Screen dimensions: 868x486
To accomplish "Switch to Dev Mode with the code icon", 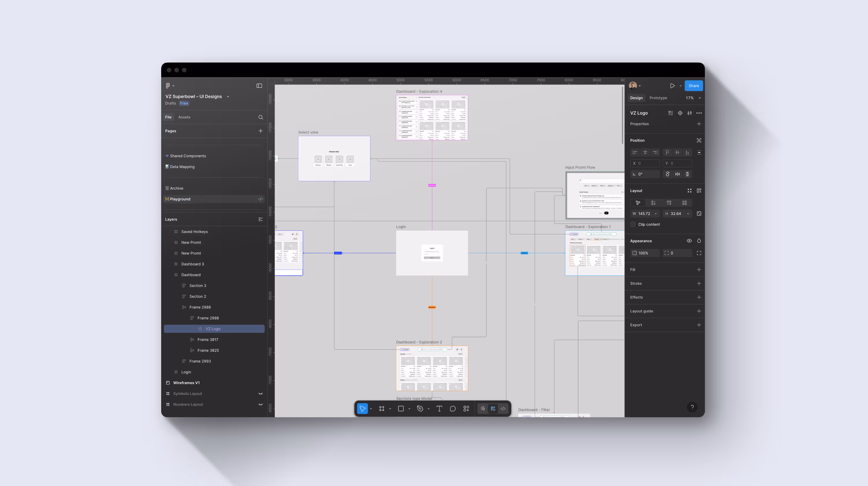I will pyautogui.click(x=503, y=408).
